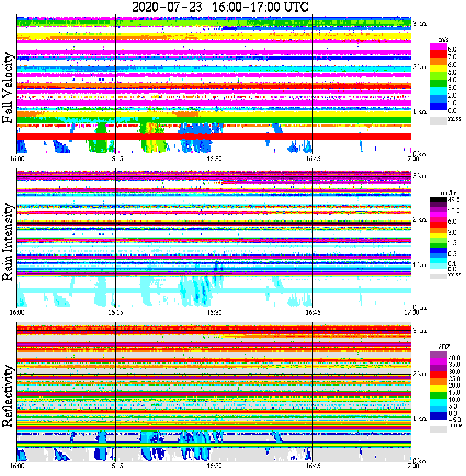Click the 17:00 tick under Fall Velocity plot
The width and height of the screenshot is (466, 476).
[x=411, y=159]
